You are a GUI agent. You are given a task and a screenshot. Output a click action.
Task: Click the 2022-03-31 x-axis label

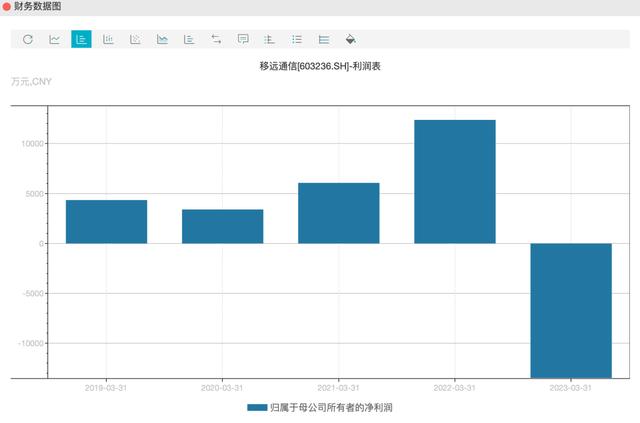[455, 388]
